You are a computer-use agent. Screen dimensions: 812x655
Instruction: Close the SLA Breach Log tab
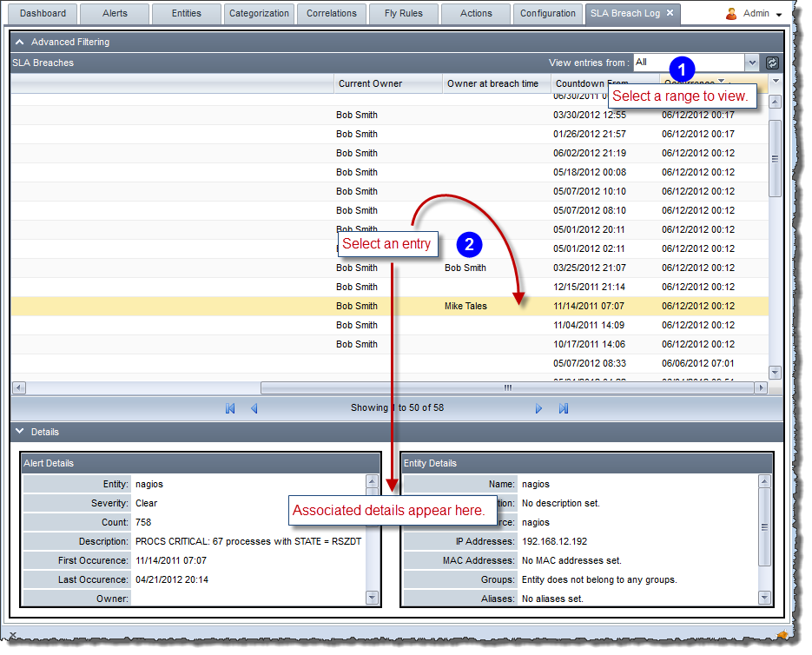coord(670,13)
